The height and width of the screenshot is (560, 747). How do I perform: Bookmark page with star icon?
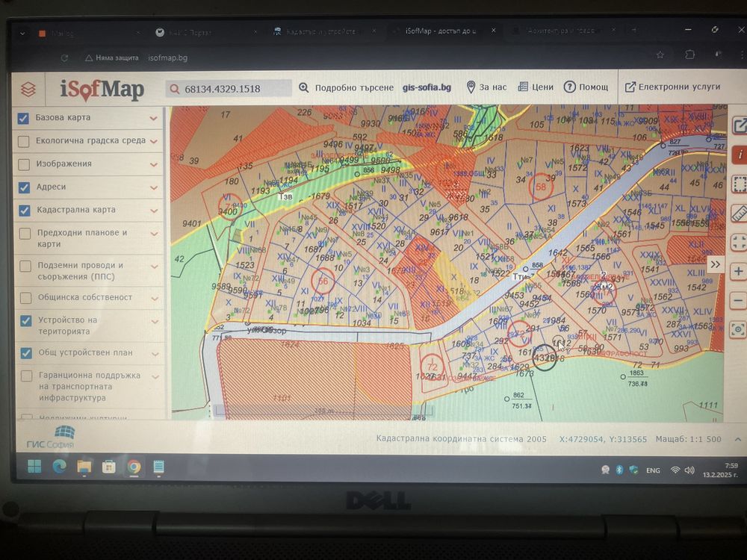click(660, 55)
